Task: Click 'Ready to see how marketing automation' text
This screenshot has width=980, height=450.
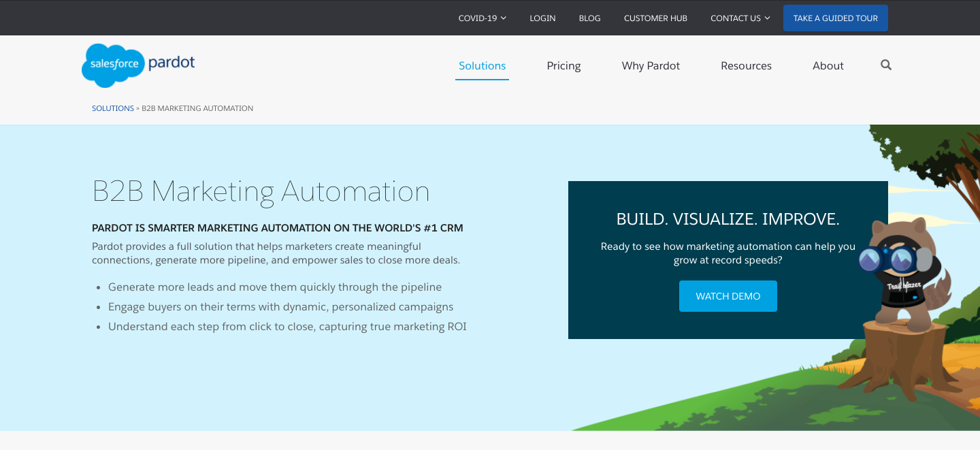Action: [x=728, y=253]
